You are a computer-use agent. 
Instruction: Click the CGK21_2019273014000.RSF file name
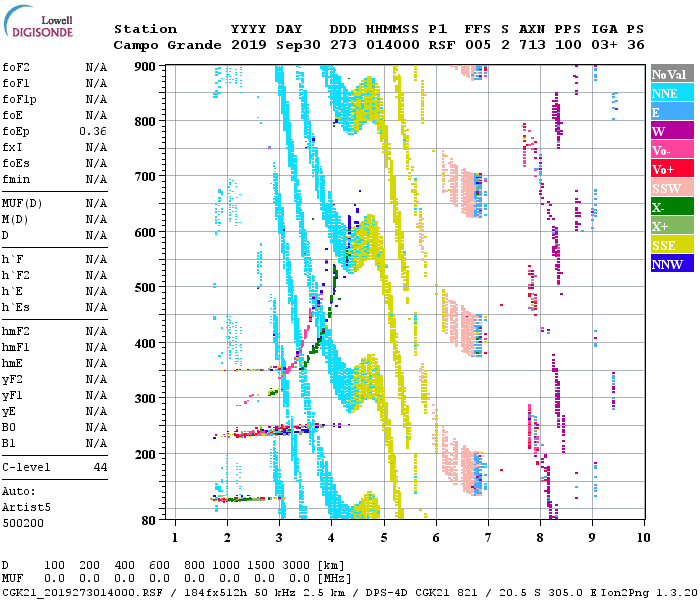click(x=83, y=593)
